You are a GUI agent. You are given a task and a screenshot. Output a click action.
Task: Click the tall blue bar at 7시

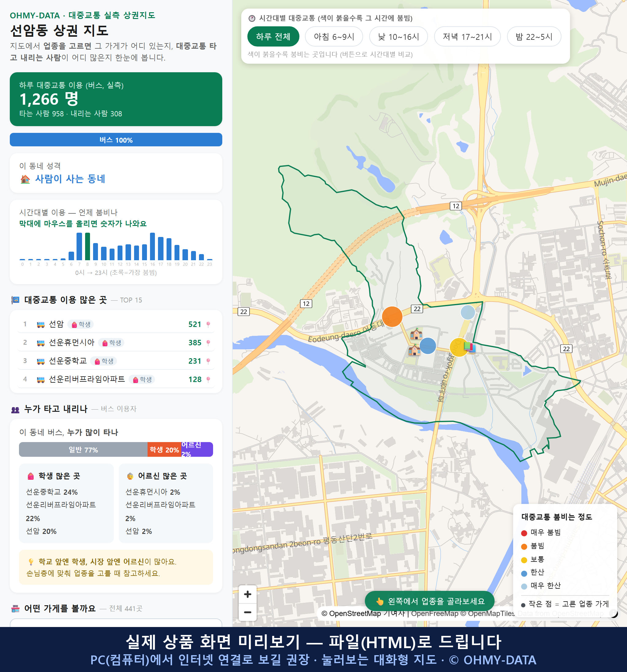[79, 246]
